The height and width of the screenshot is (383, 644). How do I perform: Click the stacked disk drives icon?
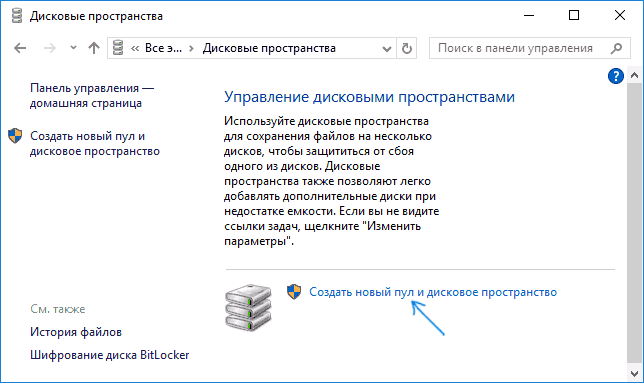248,307
